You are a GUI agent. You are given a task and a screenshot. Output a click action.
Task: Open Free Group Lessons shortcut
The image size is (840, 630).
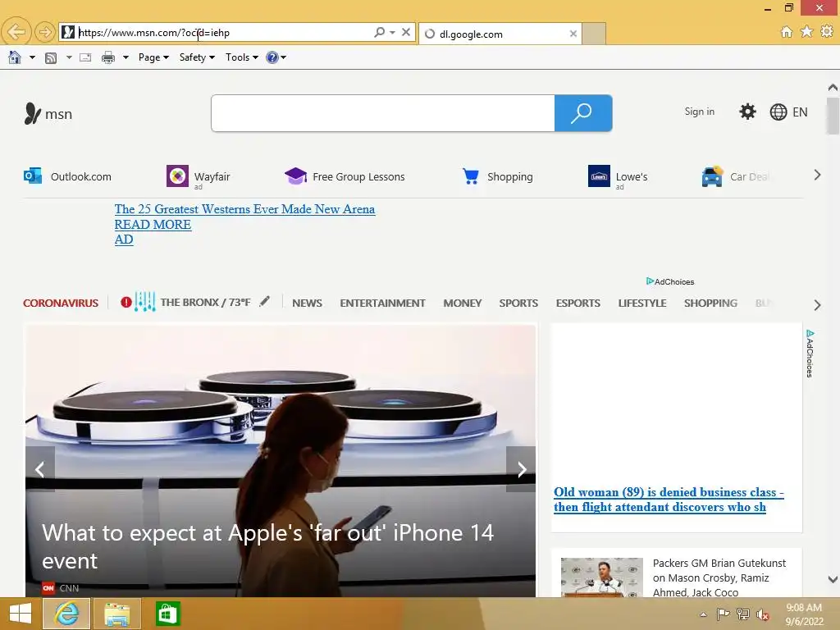pyautogui.click(x=345, y=176)
